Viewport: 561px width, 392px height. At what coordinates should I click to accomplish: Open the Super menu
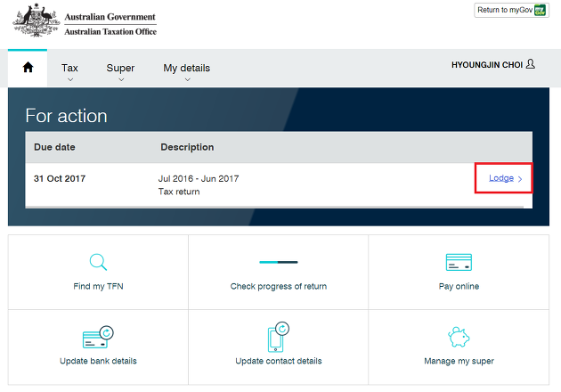click(x=120, y=68)
